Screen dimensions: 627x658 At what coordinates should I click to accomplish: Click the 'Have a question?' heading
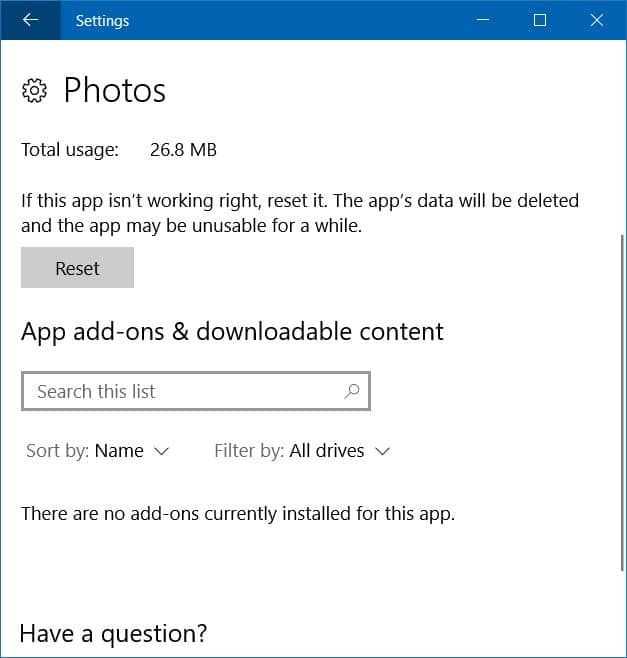point(113,634)
